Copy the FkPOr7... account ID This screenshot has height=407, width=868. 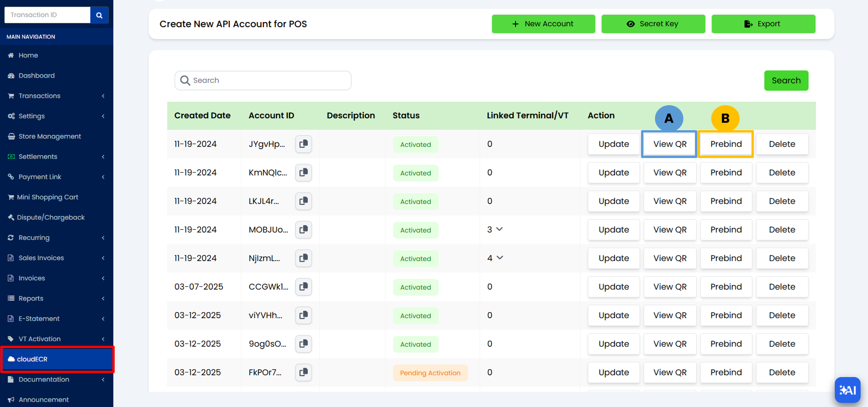click(303, 372)
